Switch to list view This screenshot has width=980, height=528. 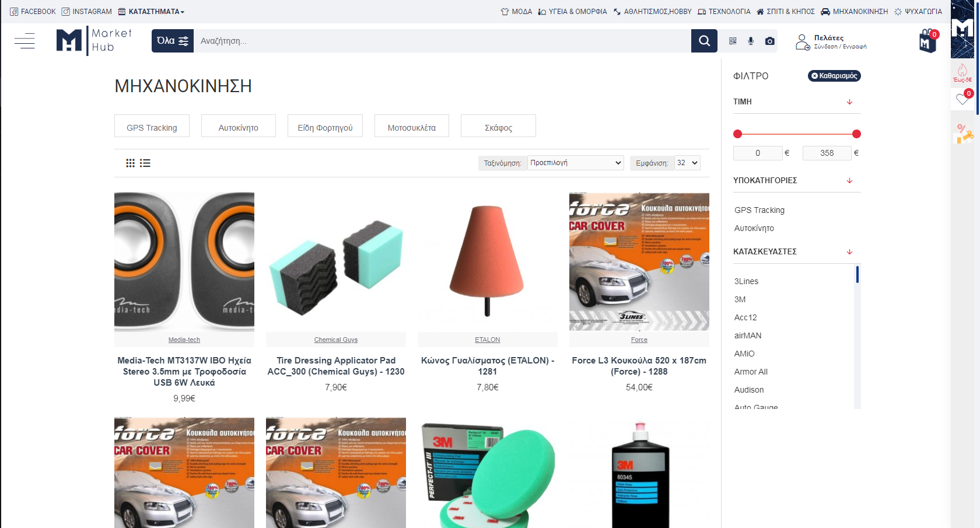[145, 163]
